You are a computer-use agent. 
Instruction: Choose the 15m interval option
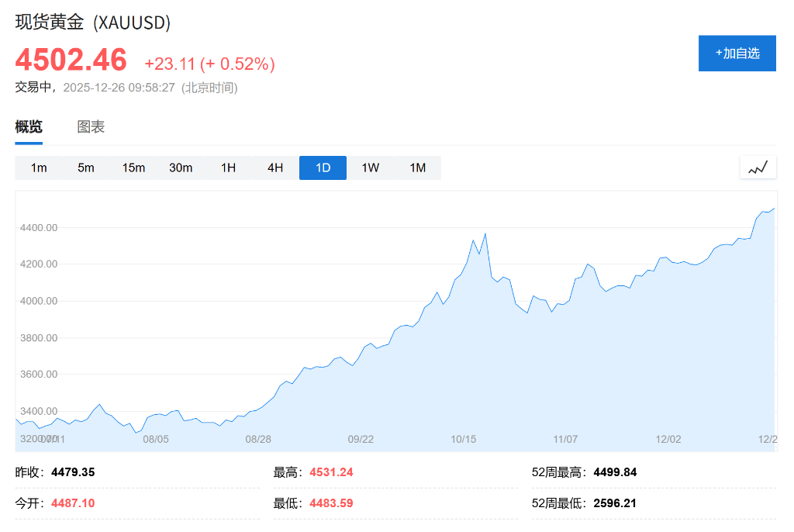(133, 168)
